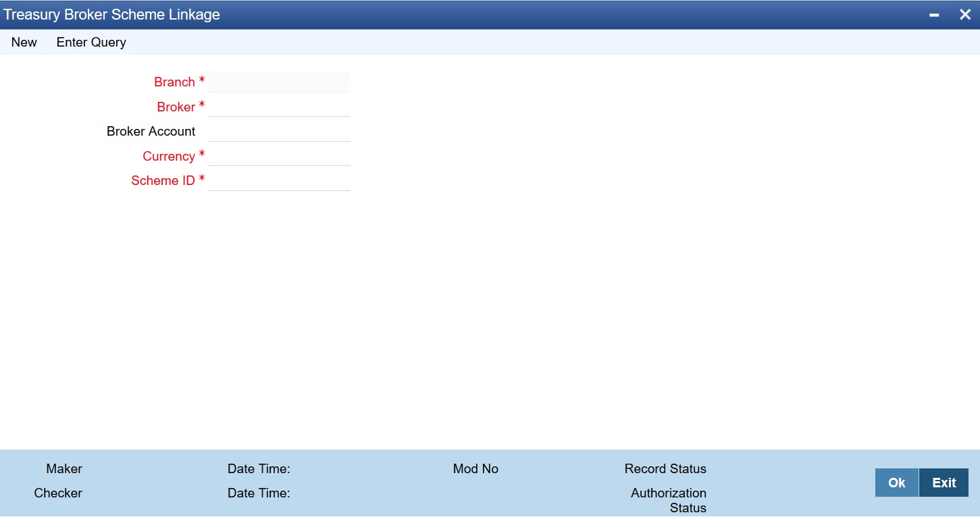This screenshot has height=517, width=980.
Task: Click the Ok button
Action: coord(897,483)
